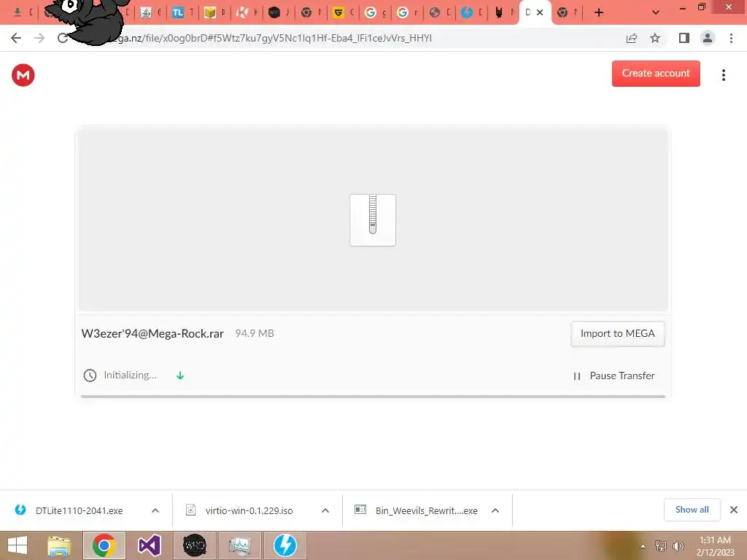Click the file name W3ezer'94@Mega-Rock.rar

point(152,333)
